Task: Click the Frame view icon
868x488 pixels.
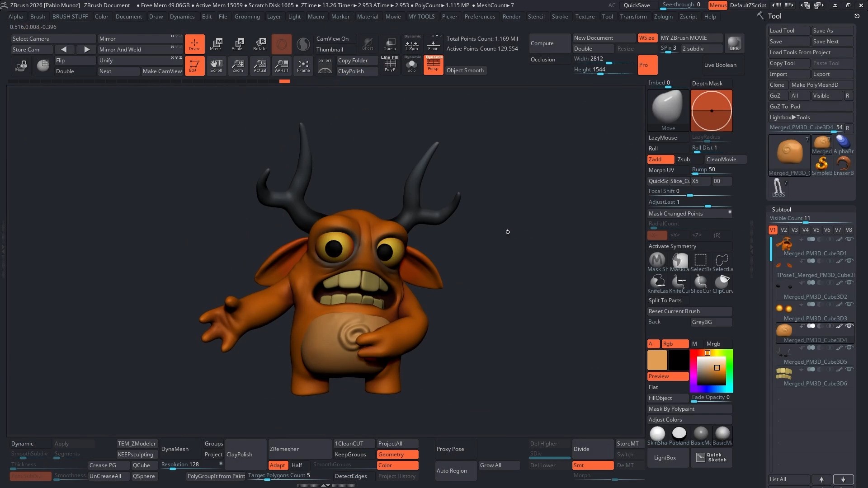Action: click(x=303, y=66)
